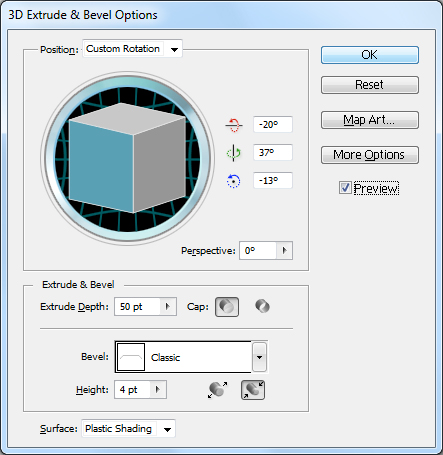Turn cap off for hollow appearance
The width and height of the screenshot is (443, 455).
tap(263, 306)
